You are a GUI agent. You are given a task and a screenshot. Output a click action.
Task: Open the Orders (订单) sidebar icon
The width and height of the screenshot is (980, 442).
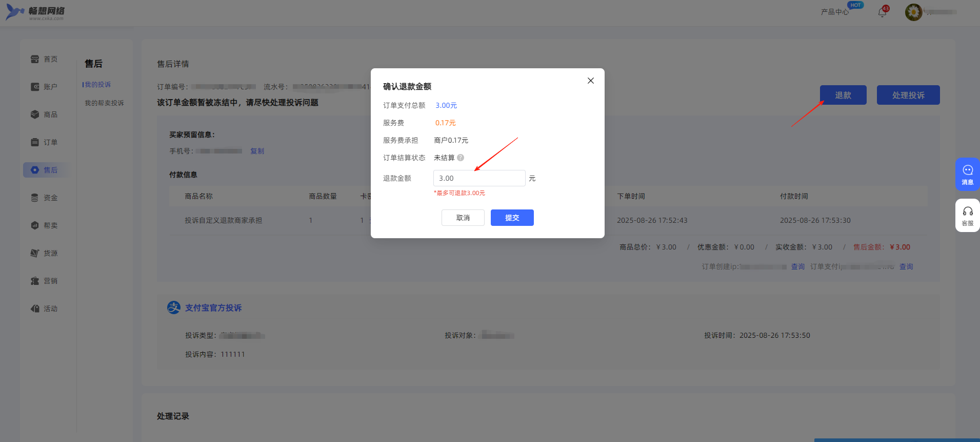[35, 142]
